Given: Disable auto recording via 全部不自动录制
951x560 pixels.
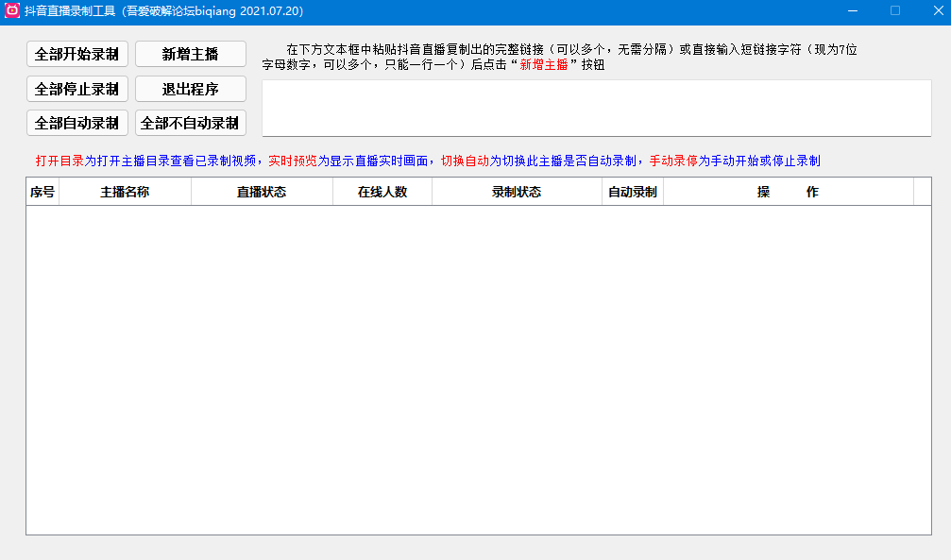Looking at the screenshot, I should 191,123.
